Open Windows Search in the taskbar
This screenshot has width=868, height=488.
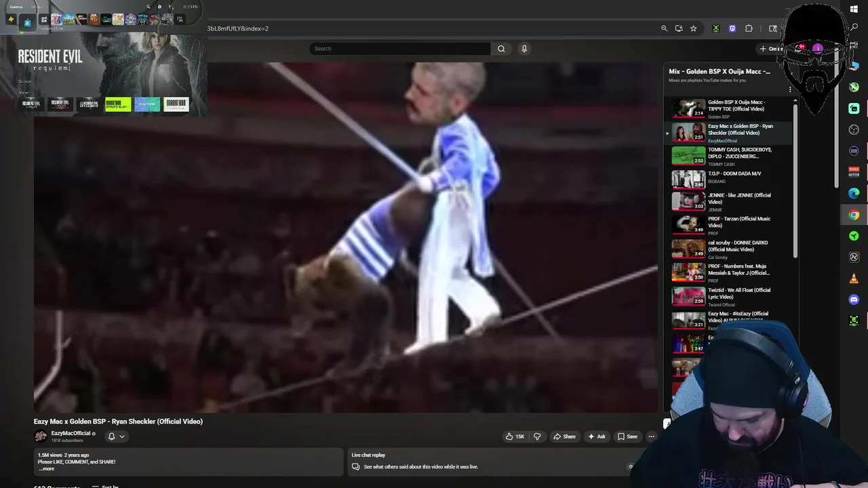pos(854,28)
